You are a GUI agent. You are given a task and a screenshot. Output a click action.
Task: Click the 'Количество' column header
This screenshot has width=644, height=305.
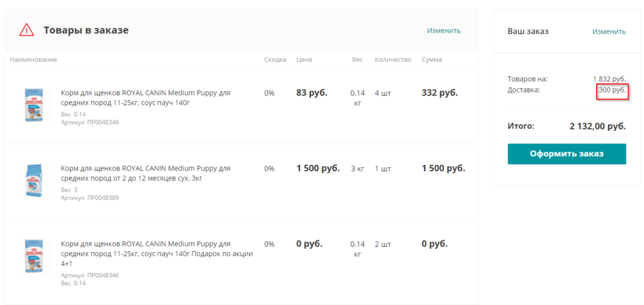coord(393,60)
